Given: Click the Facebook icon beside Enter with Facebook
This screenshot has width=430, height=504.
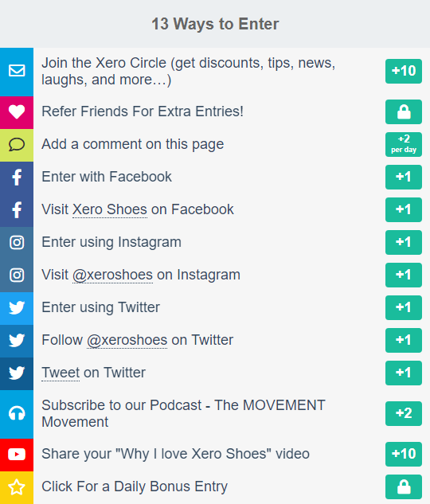Looking at the screenshot, I should point(17,177).
